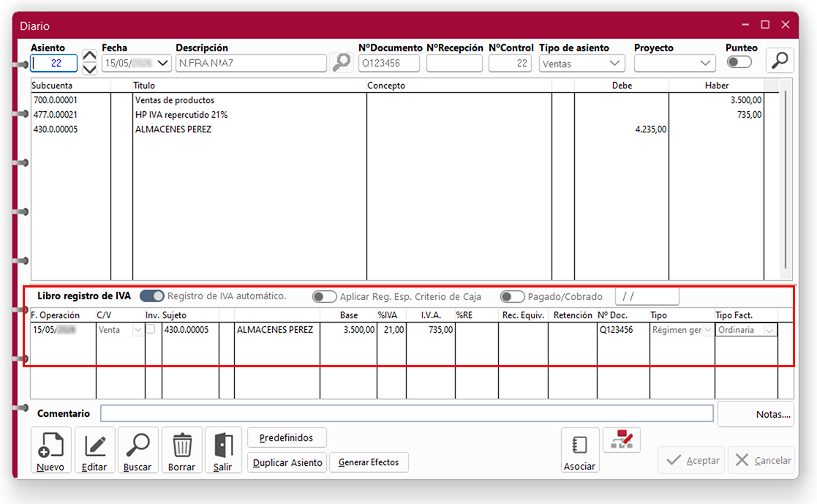Disable Registro de IVA automático toggle
The height and width of the screenshot is (504, 817).
(x=152, y=296)
